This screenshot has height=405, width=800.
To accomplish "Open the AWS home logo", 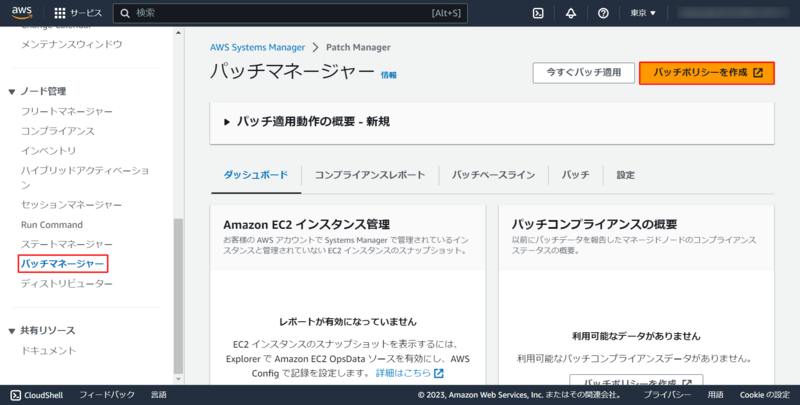I will pyautogui.click(x=21, y=12).
